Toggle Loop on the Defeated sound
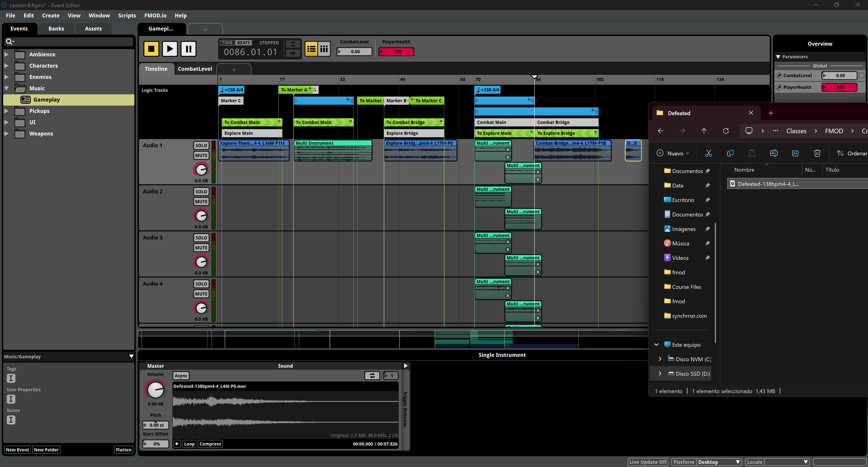 pos(189,444)
